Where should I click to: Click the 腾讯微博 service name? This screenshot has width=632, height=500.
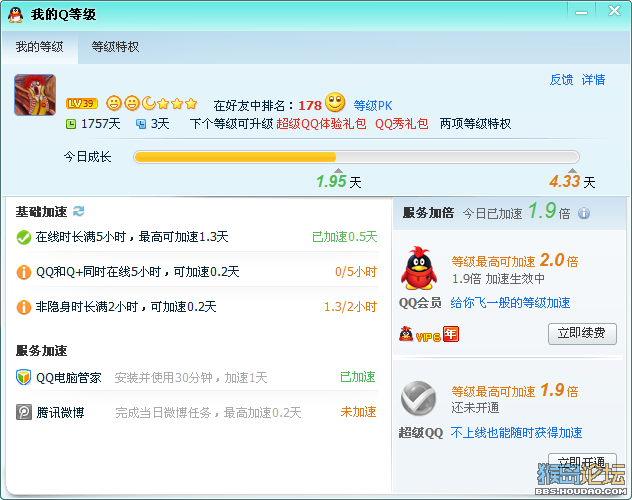[x=60, y=413]
